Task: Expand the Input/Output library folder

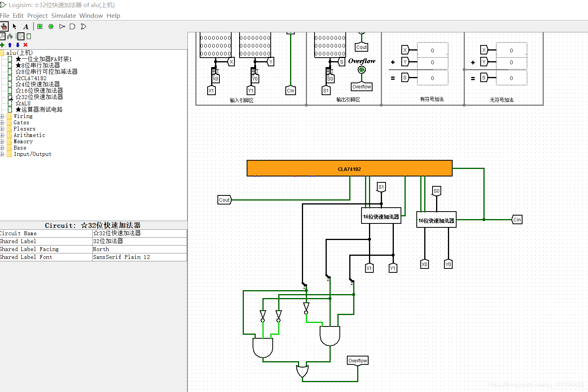Action: (x=2, y=154)
